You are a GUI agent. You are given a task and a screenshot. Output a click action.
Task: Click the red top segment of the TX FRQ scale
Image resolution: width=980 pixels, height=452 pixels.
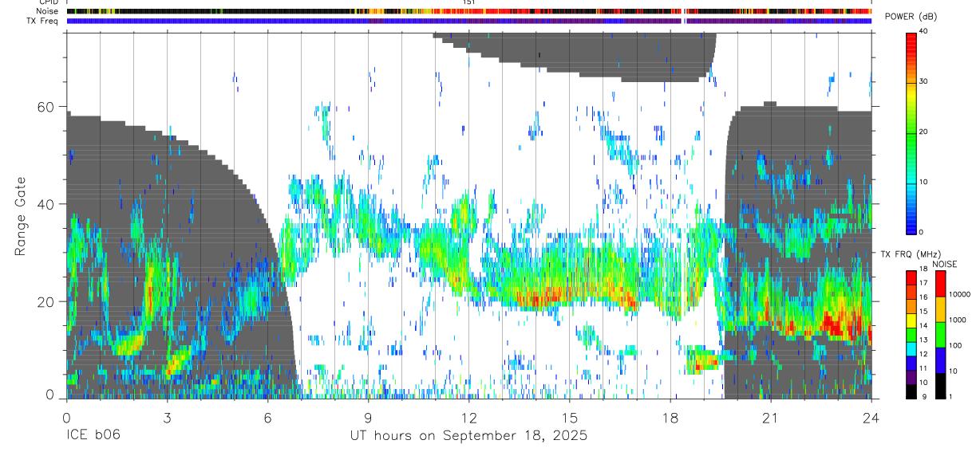click(911, 277)
